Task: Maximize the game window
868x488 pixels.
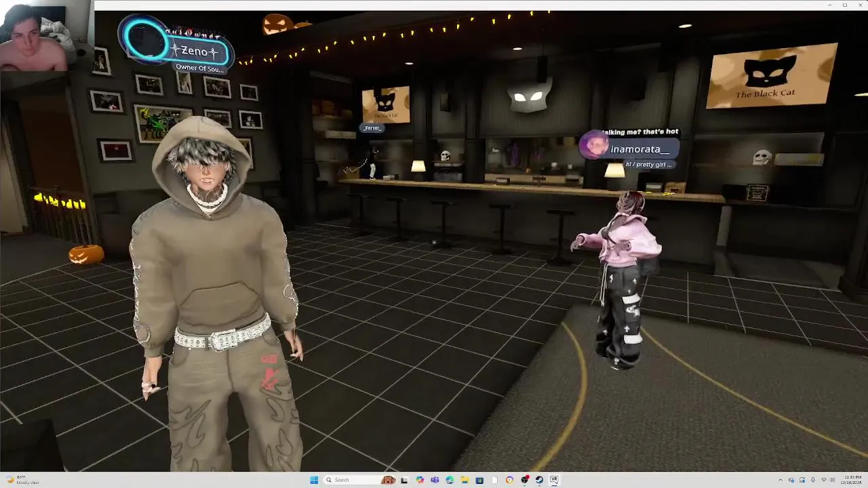Action: 845,5
